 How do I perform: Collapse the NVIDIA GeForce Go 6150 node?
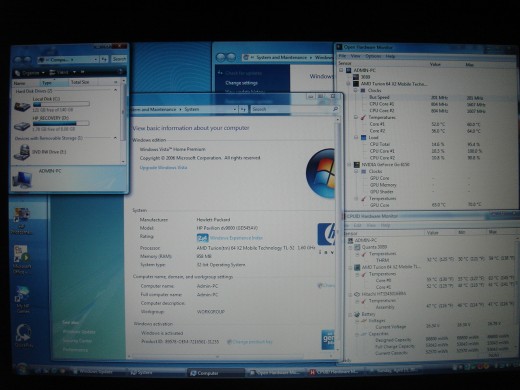click(349, 164)
